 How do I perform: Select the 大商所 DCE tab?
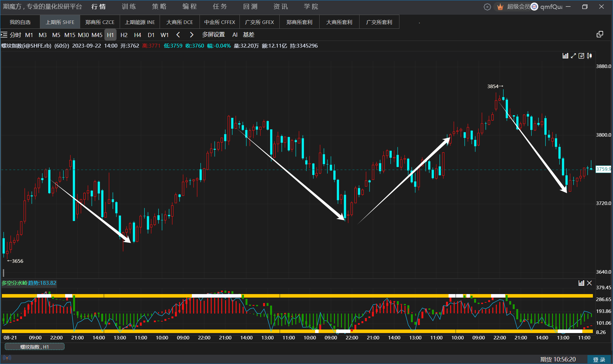(x=179, y=22)
